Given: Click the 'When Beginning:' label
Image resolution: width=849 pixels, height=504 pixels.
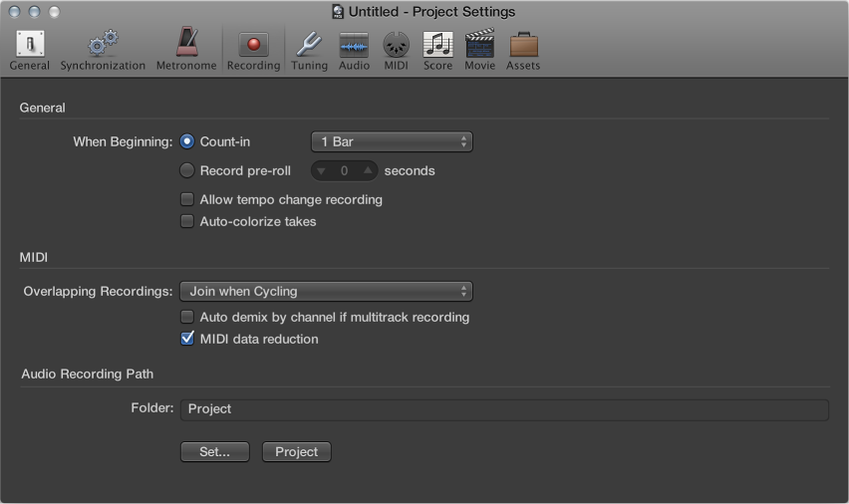Looking at the screenshot, I should [123, 141].
